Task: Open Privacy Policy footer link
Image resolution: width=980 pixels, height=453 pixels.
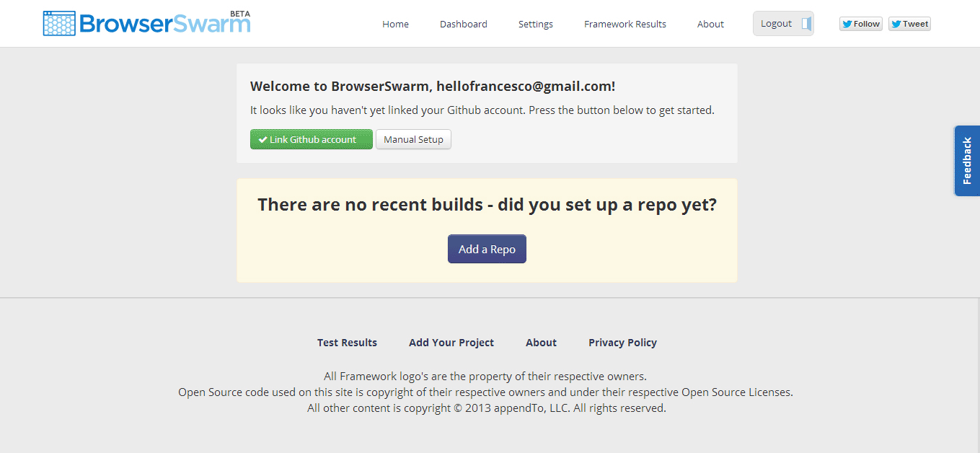Action: [622, 343]
